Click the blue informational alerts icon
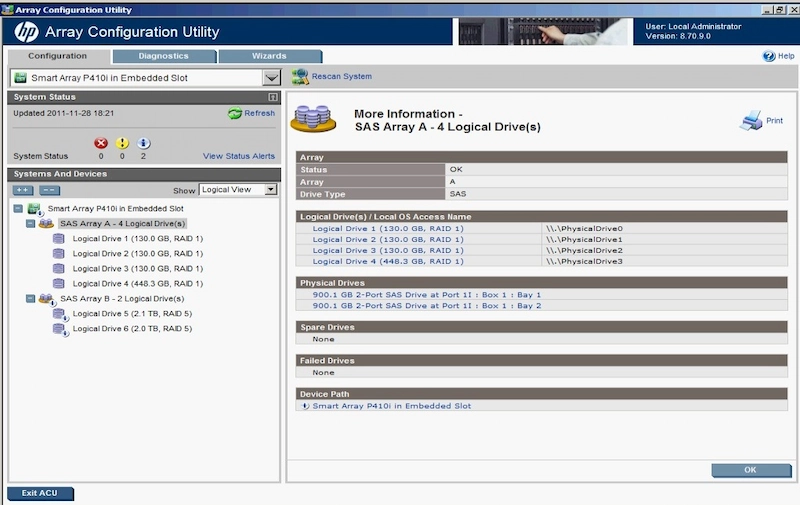The height and width of the screenshot is (505, 800). click(143, 143)
